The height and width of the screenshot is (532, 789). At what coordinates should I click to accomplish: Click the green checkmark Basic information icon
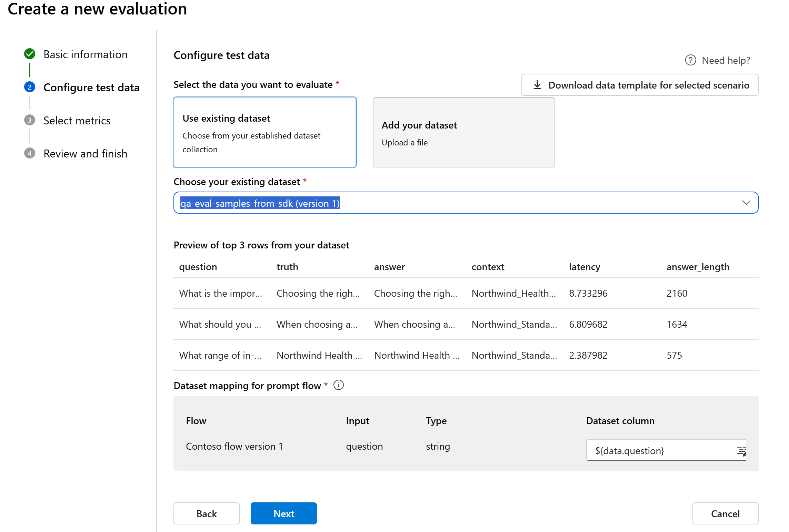tap(30, 54)
